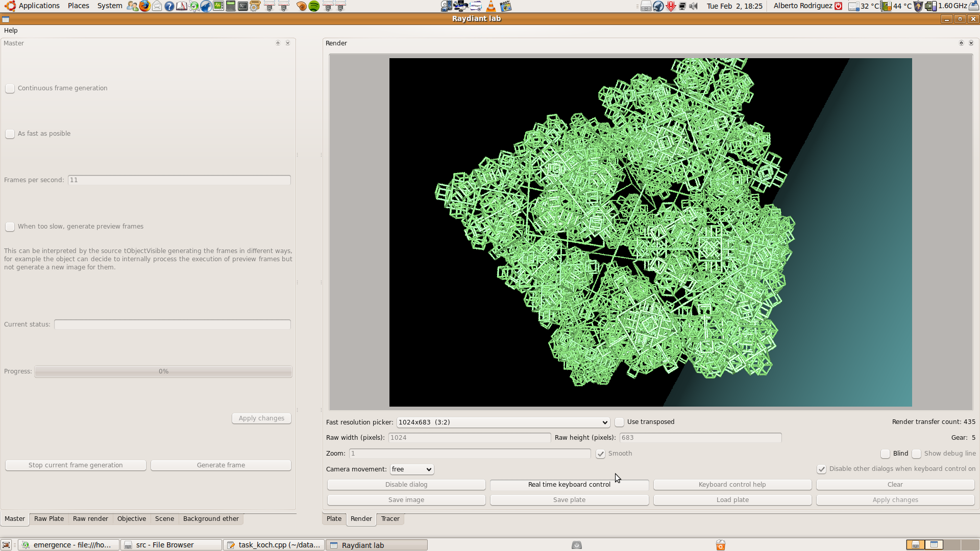Open the Fast resolution picker dropdown
The height and width of the screenshot is (551, 980).
[503, 422]
